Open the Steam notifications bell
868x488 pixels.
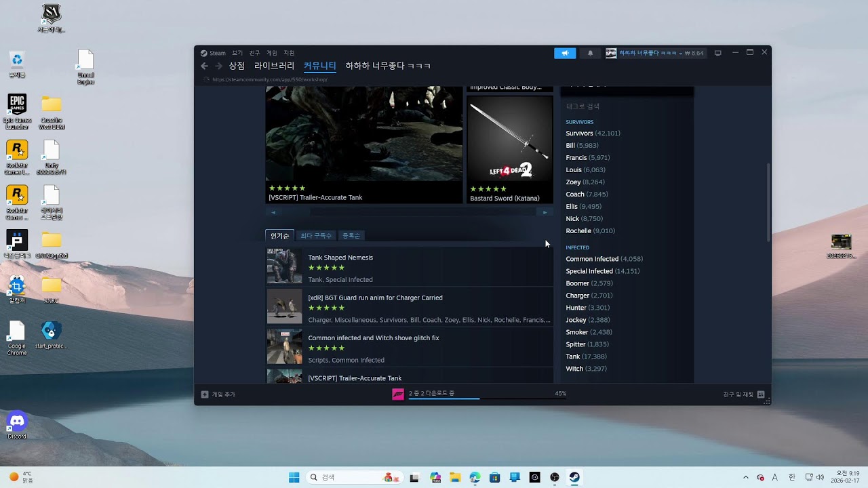click(590, 53)
